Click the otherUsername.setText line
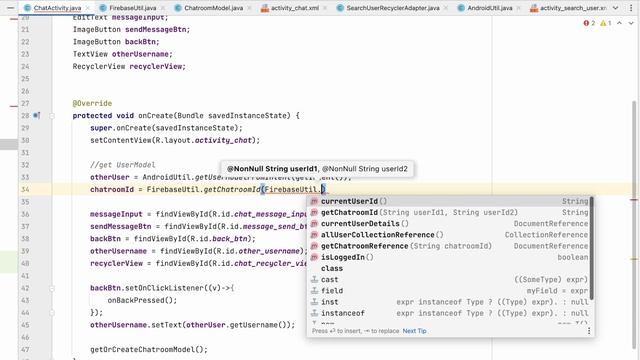The width and height of the screenshot is (640, 360). [193, 325]
